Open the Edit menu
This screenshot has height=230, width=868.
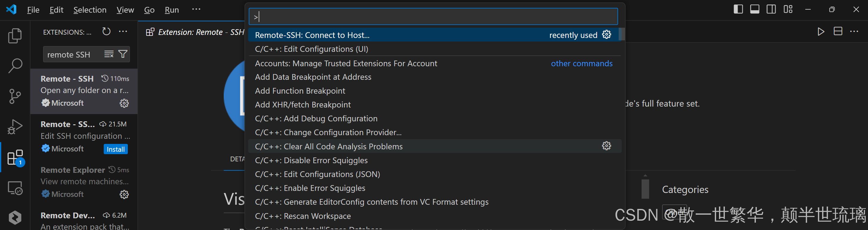tap(56, 10)
